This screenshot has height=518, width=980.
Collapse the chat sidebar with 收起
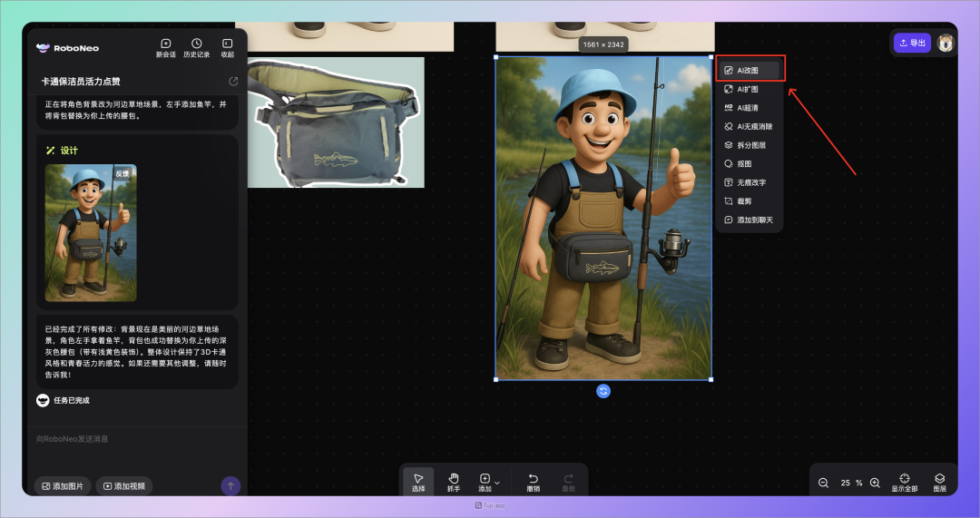coord(227,47)
